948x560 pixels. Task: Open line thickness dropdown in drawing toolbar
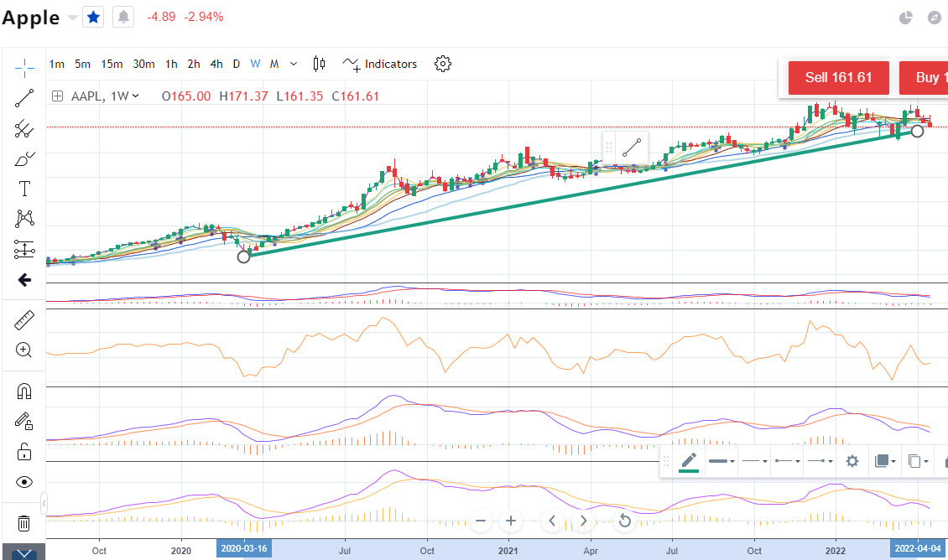tap(721, 461)
